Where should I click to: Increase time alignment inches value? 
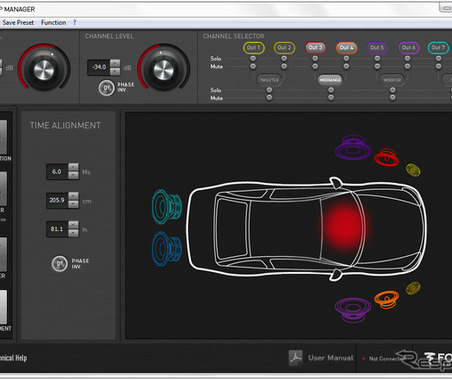click(x=74, y=225)
